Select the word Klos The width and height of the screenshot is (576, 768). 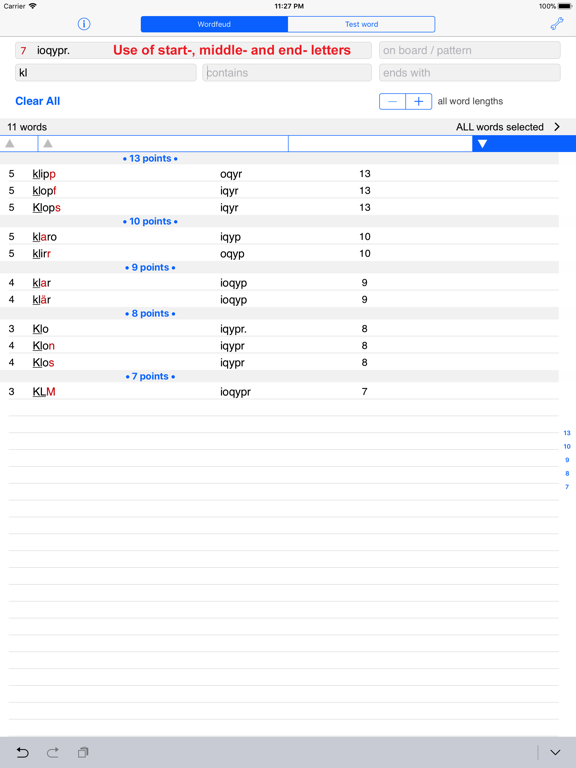click(x=44, y=362)
